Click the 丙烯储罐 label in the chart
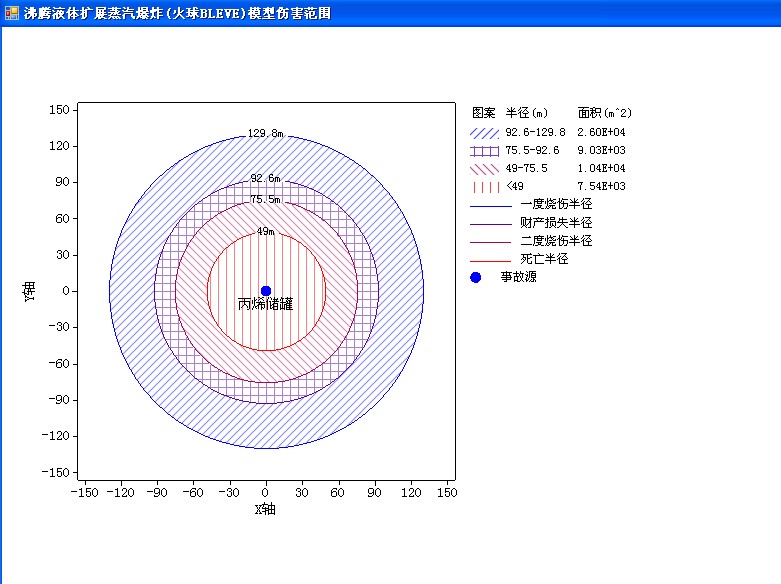This screenshot has height=584, width=781. 265,304
